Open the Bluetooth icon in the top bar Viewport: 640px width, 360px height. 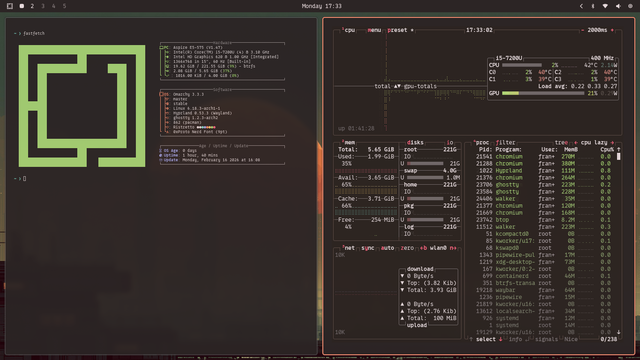point(593,6)
